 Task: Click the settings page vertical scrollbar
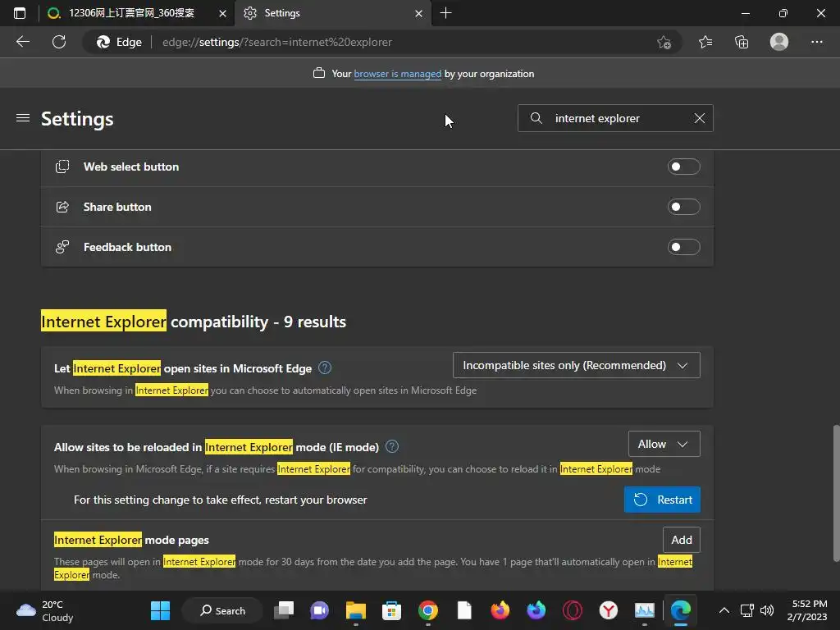click(x=836, y=493)
